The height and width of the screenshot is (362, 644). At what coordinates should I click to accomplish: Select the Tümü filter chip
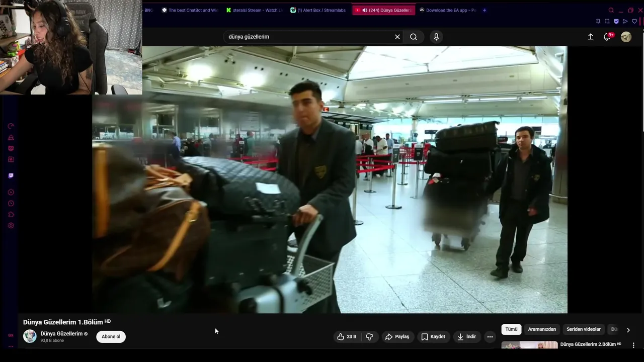click(511, 329)
